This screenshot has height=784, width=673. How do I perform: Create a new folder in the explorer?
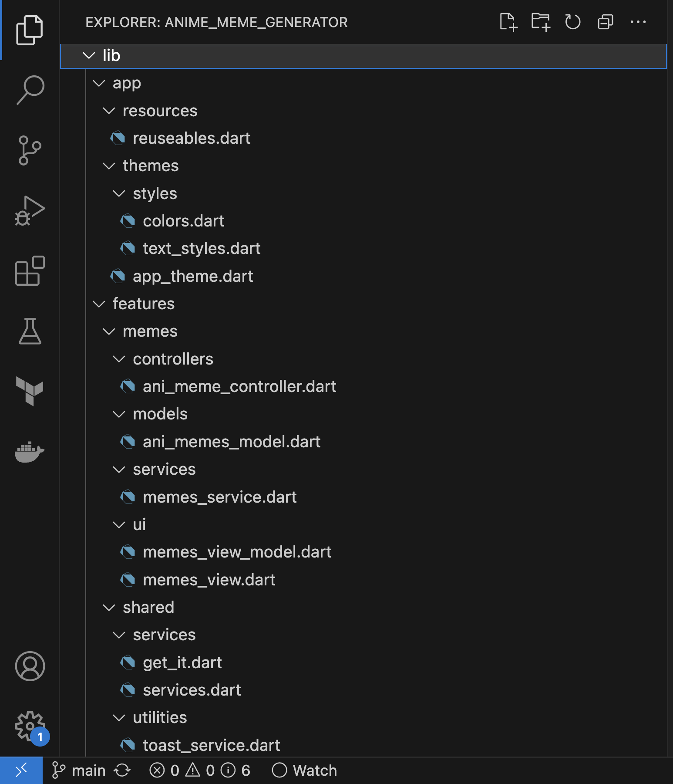[541, 22]
